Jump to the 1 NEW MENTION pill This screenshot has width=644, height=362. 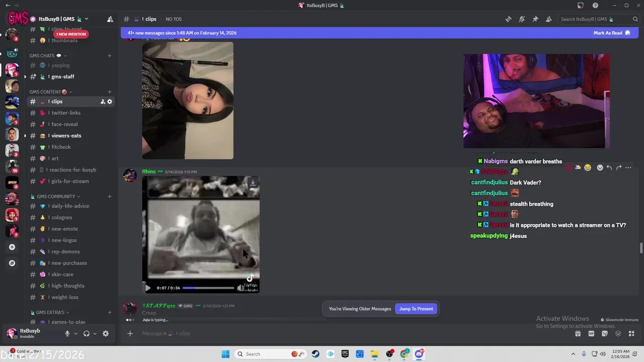click(71, 34)
